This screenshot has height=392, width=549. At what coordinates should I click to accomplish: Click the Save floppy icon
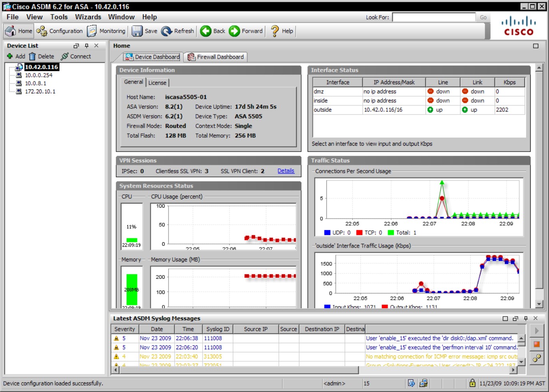pos(137,31)
